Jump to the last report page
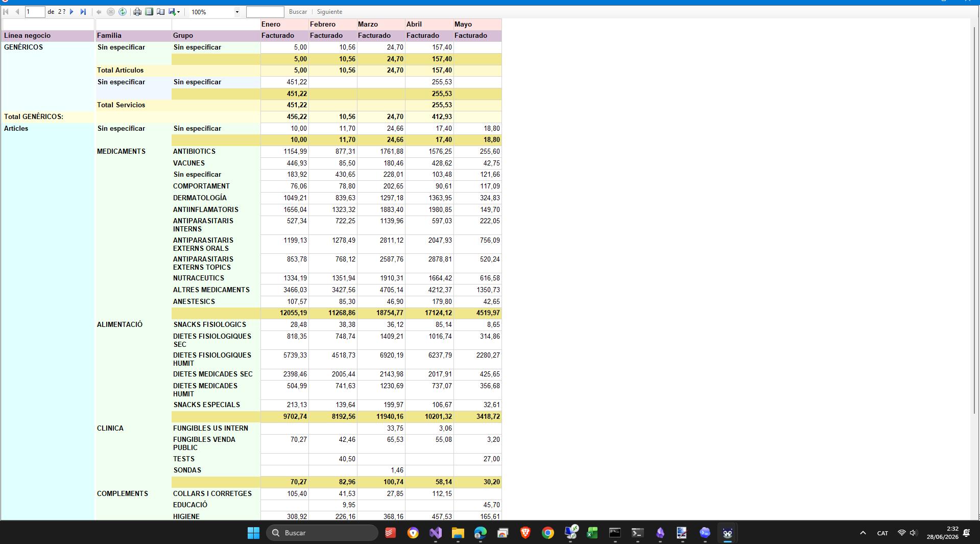 (83, 12)
